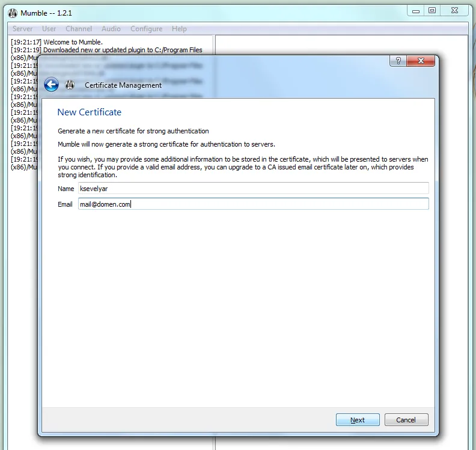Click the New Certificate heading
476x450 pixels.
coord(89,112)
